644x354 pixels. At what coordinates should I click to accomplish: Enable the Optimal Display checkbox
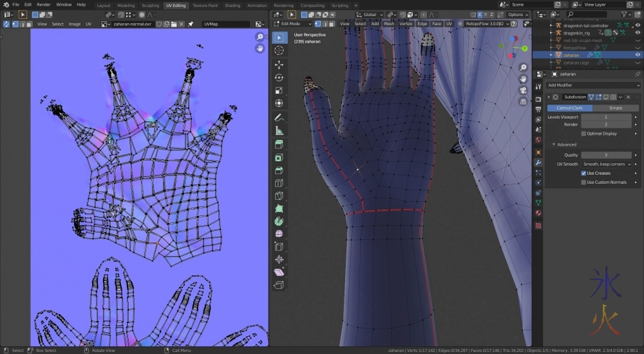coord(583,133)
